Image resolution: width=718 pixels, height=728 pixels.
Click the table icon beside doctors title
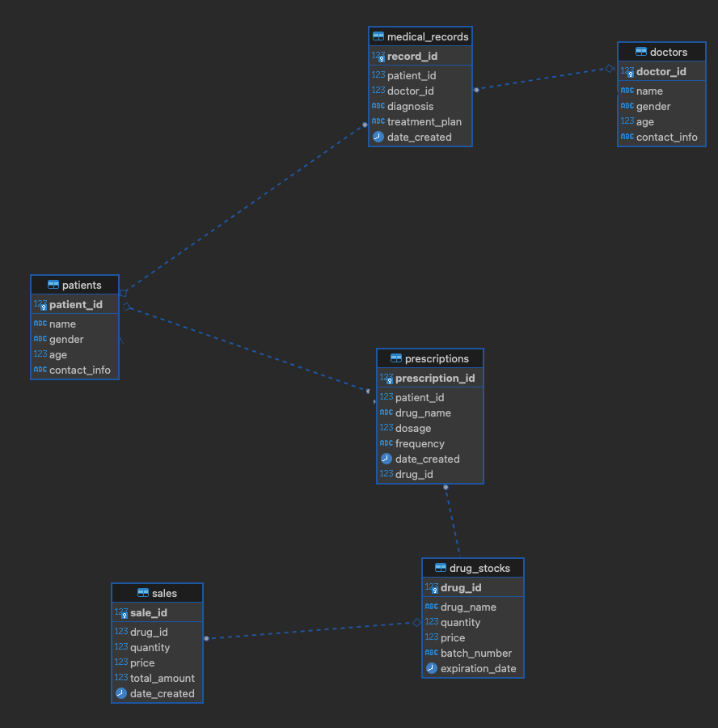pyautogui.click(x=641, y=52)
